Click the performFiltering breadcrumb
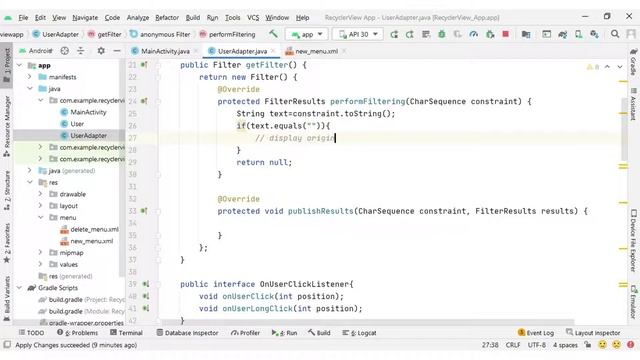Screen dimensions: 640x360 pyautogui.click(x=227, y=34)
